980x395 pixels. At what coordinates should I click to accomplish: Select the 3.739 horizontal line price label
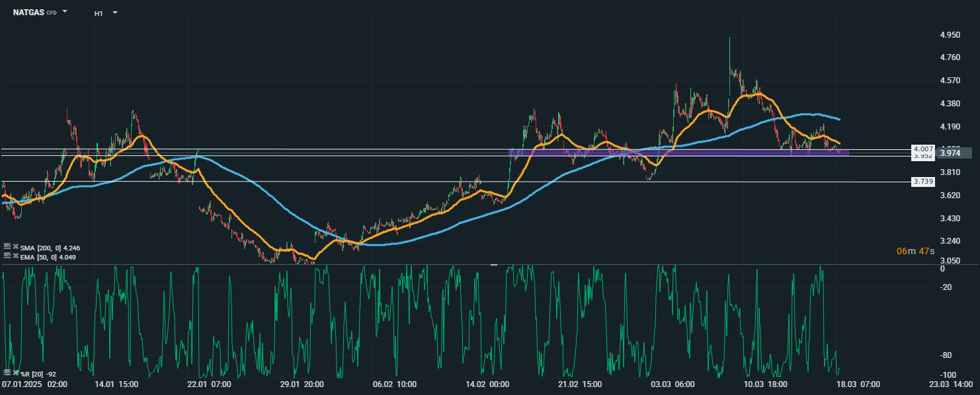pyautogui.click(x=922, y=181)
